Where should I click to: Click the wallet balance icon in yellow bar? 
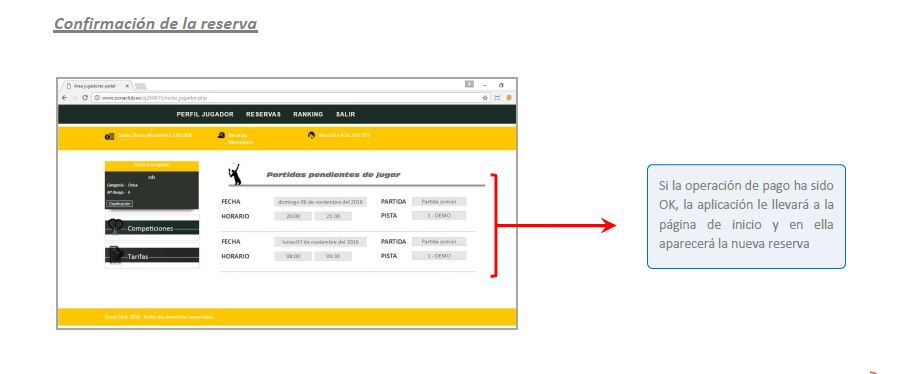tap(110, 136)
